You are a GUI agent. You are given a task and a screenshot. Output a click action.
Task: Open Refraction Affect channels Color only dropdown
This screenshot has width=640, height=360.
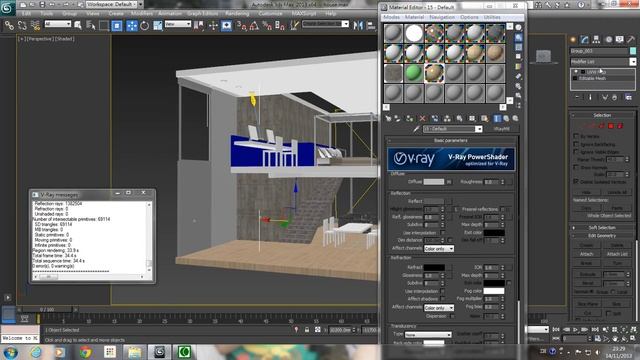click(439, 308)
